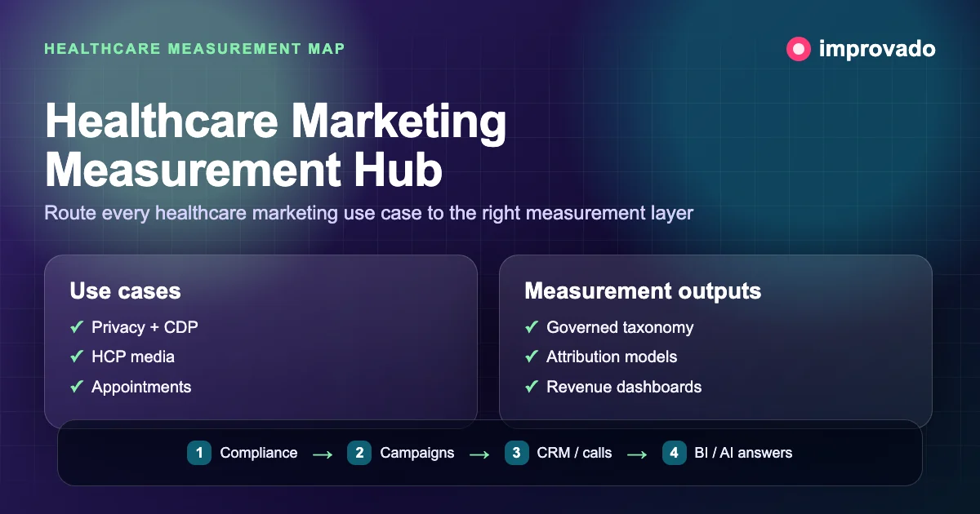Screen dimensions: 980x514
Task: Click the 'Campaigns' step label
Action: click(x=417, y=453)
